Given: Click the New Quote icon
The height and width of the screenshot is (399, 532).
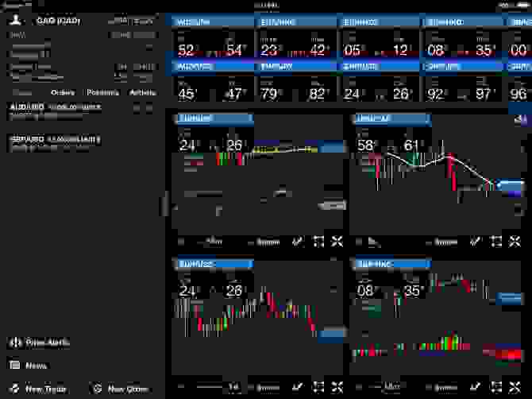Looking at the screenshot, I should [x=97, y=389].
